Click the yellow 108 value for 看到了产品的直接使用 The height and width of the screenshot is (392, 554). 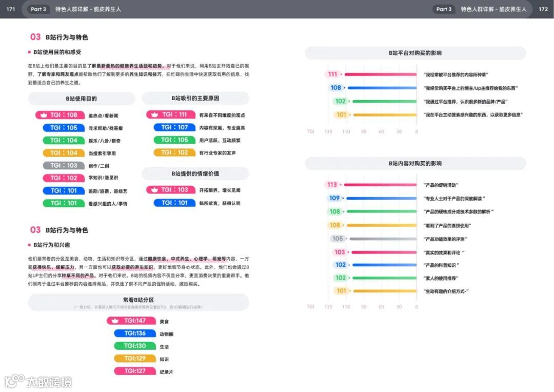335,225
